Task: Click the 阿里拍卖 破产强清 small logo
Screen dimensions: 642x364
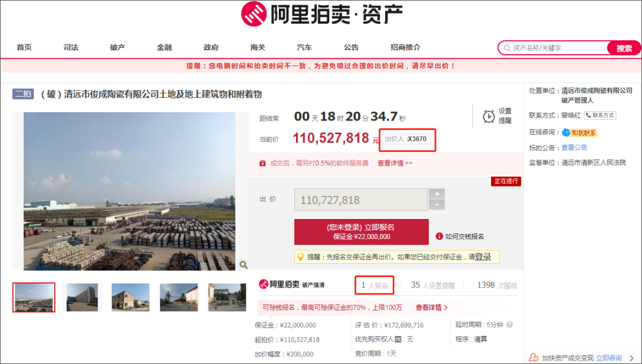Action: pos(291,284)
